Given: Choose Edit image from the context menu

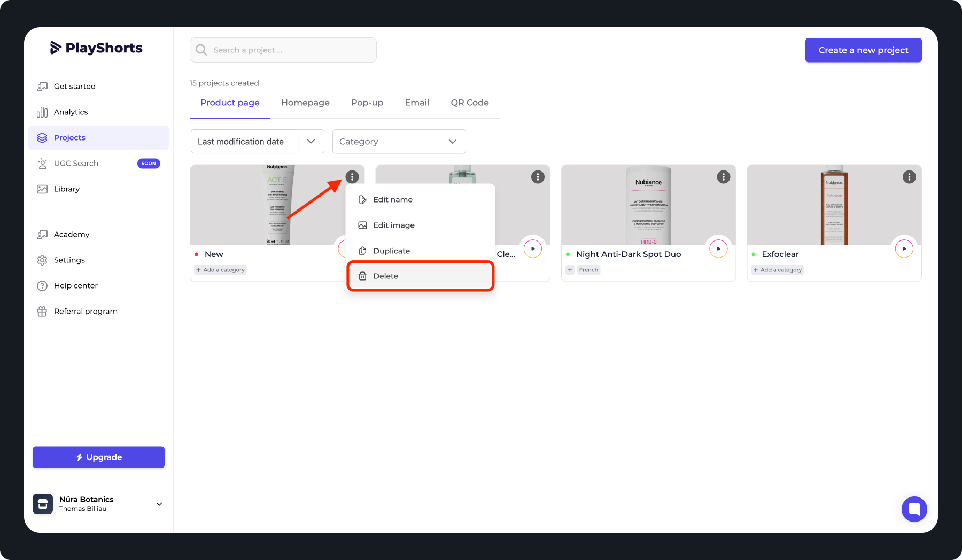Looking at the screenshot, I should coord(421,225).
